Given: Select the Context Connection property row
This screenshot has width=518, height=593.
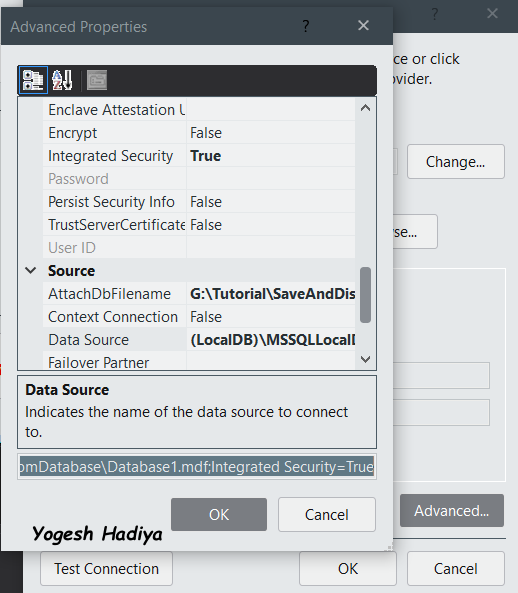Looking at the screenshot, I should click(x=199, y=317).
